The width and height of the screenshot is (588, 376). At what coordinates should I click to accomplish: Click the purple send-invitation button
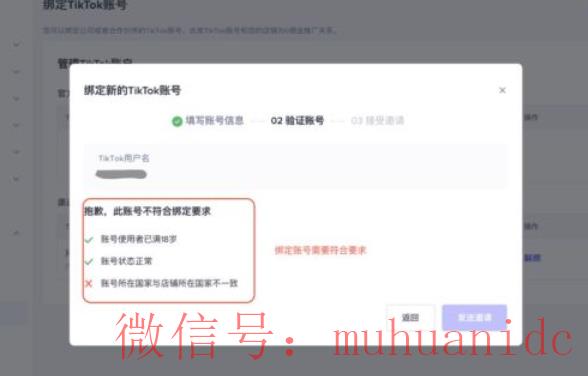(475, 318)
